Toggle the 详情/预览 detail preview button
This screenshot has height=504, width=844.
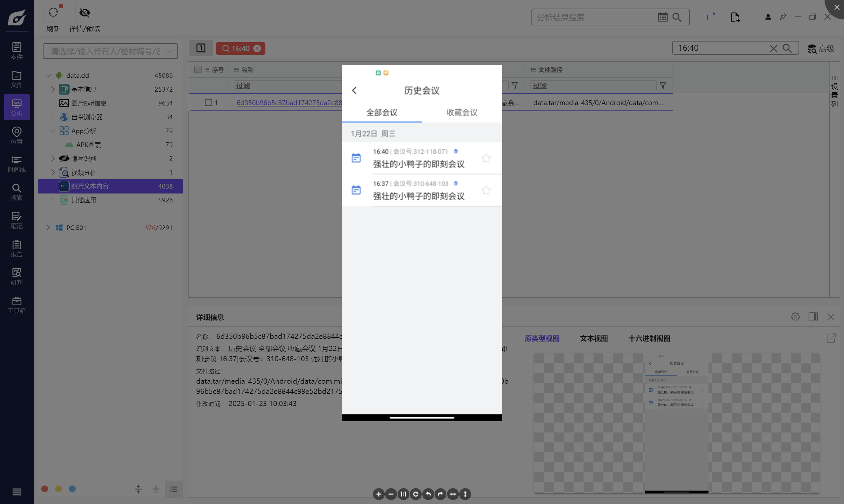84,13
